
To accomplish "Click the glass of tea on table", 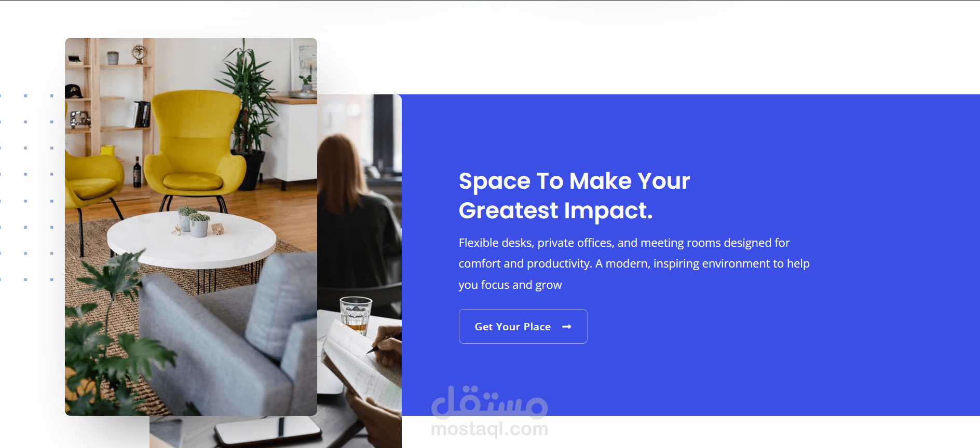I will [x=356, y=314].
